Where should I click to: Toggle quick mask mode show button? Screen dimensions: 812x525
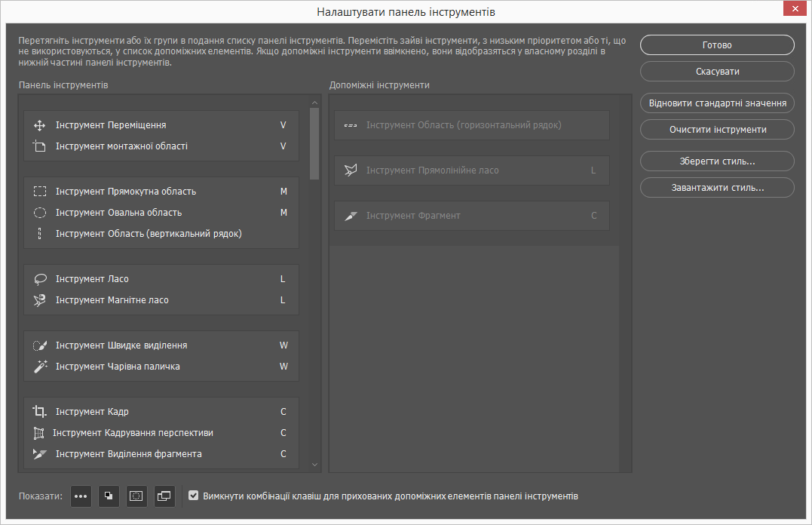click(136, 496)
